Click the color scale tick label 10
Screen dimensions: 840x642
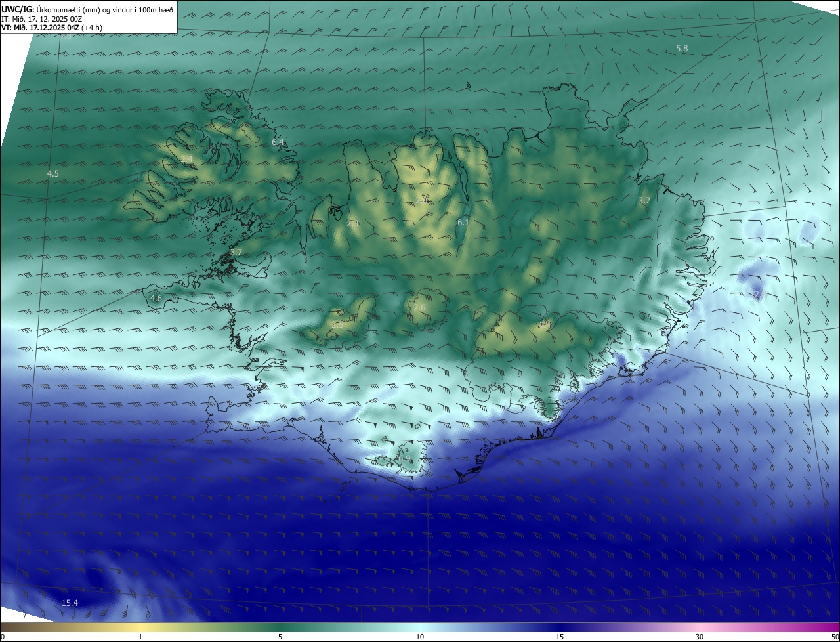(420, 637)
